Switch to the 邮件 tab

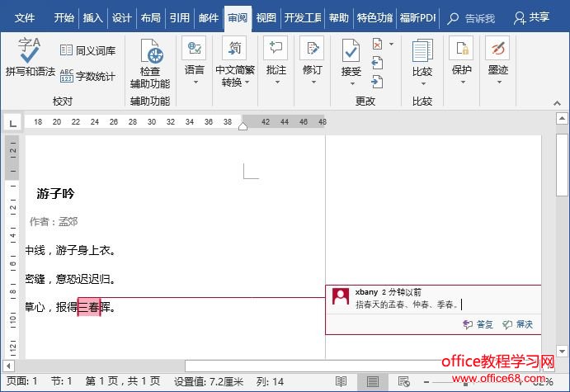[x=209, y=18]
